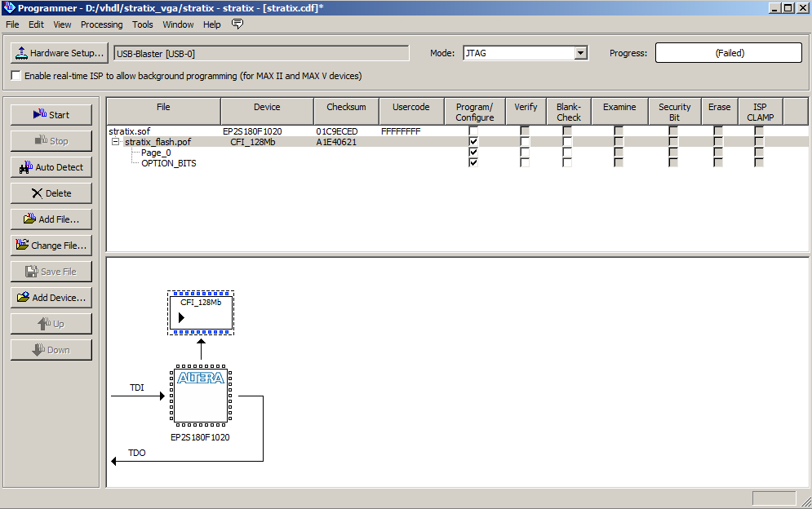Collapse the stratix_flash.pof tree node

click(x=116, y=141)
